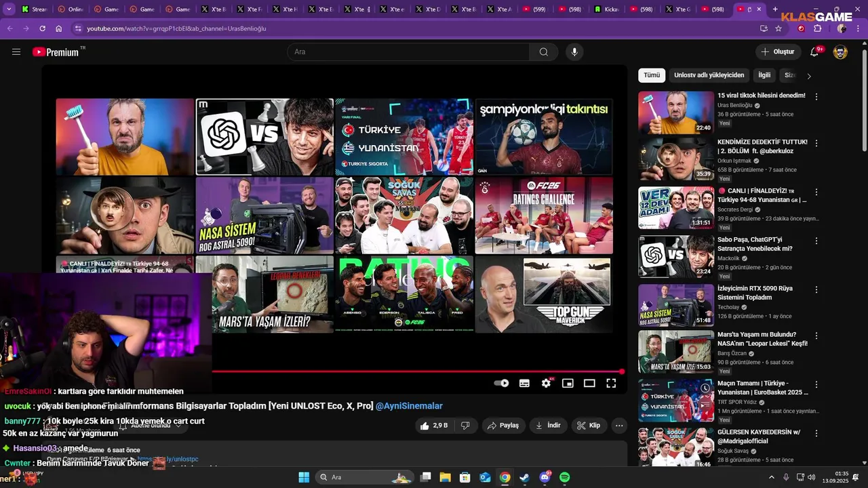Open player settings gear
This screenshot has width=868, height=488.
pos(546,383)
